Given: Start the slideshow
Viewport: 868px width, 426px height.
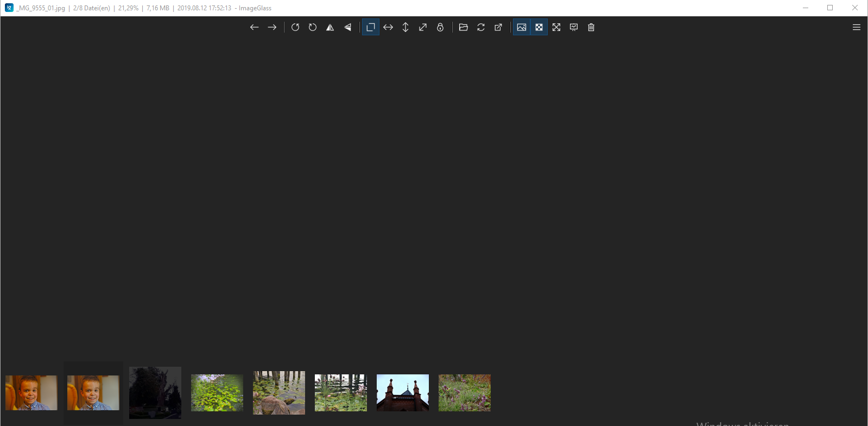Looking at the screenshot, I should [574, 27].
